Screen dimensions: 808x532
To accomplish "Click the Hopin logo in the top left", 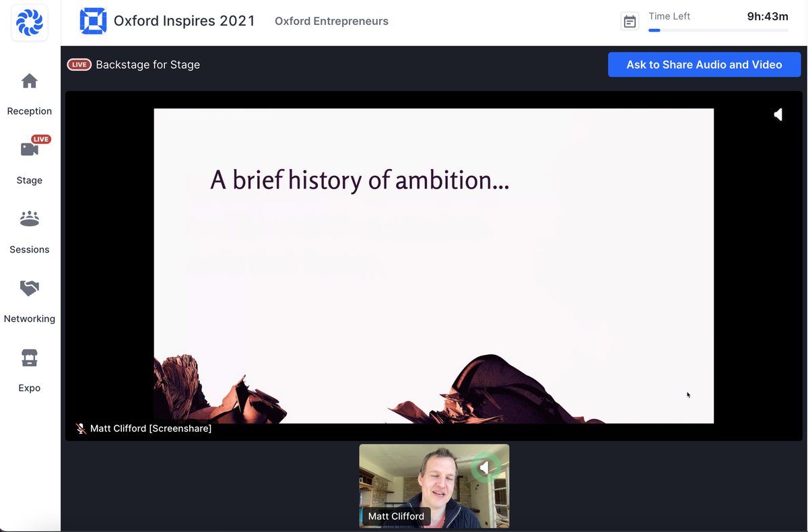I will pos(29,22).
